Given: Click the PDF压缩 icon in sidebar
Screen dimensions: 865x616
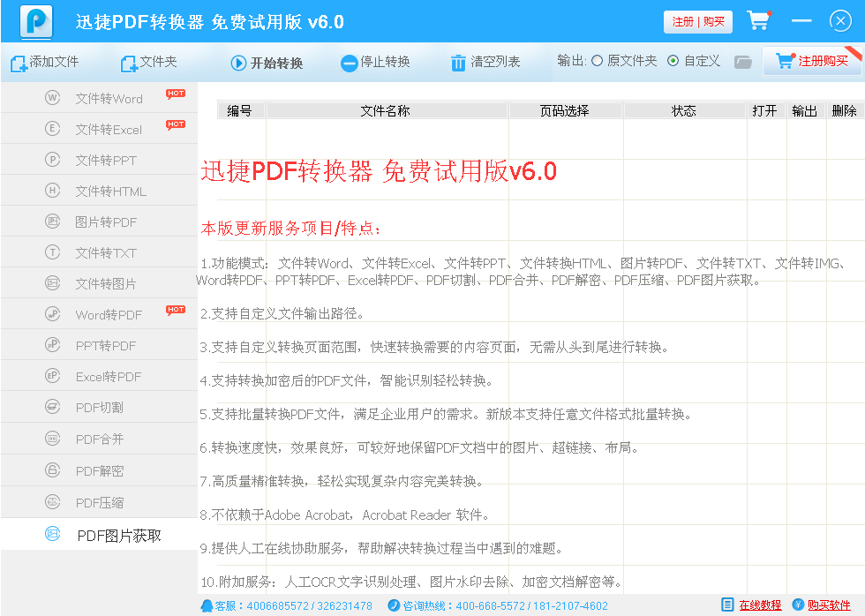Looking at the screenshot, I should (x=52, y=501).
